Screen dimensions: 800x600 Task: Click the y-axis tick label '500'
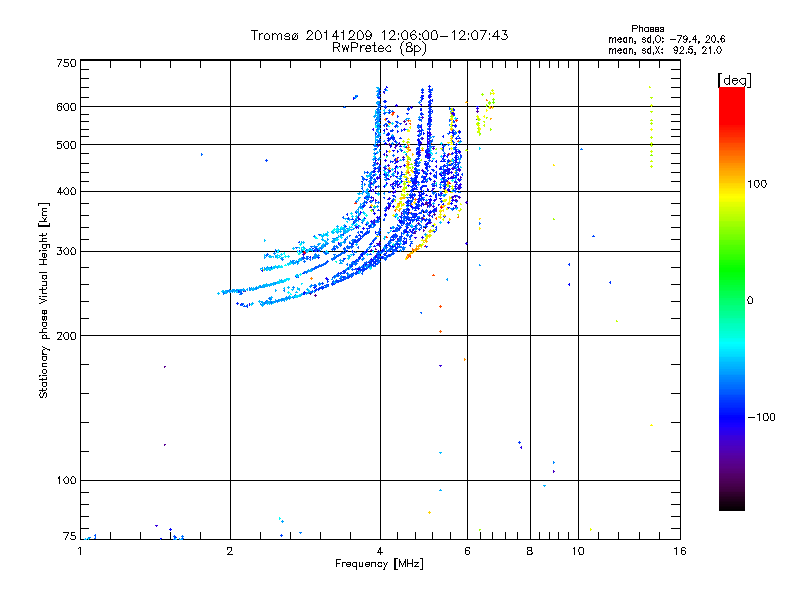coord(66,145)
